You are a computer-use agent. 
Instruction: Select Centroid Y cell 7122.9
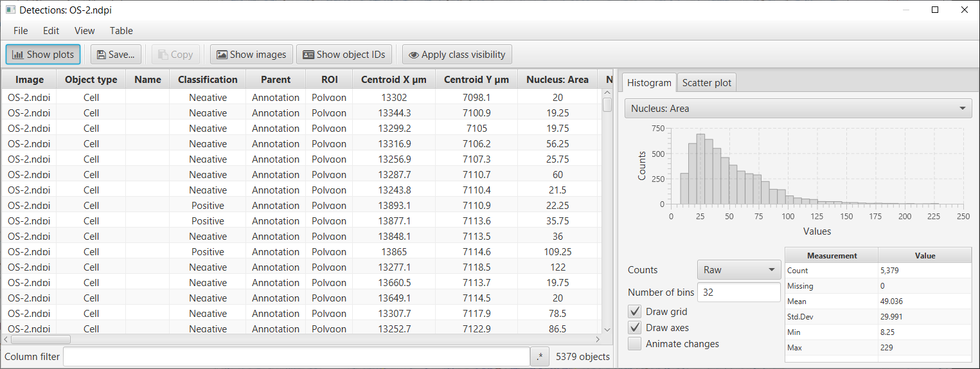(x=476, y=329)
